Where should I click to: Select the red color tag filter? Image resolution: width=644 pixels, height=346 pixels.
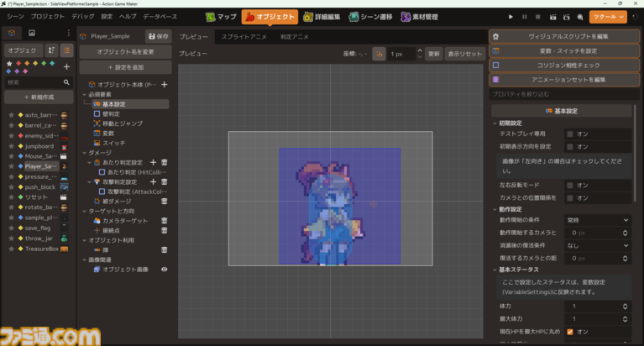pyautogui.click(x=18, y=63)
